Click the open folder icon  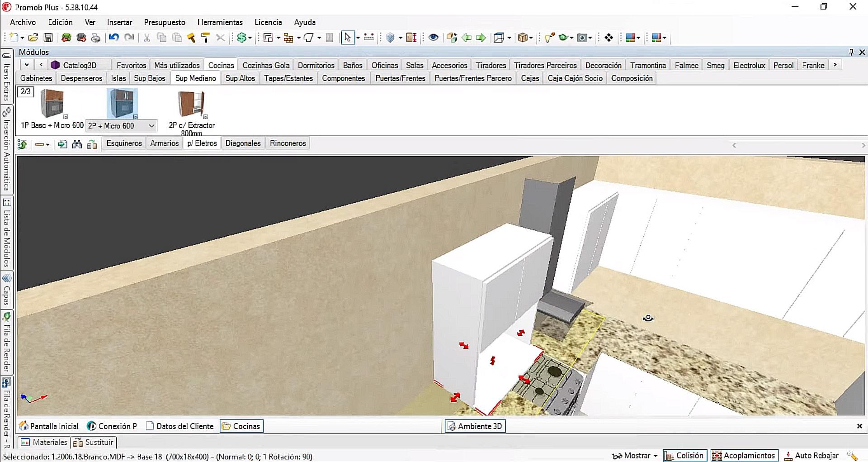click(x=33, y=38)
